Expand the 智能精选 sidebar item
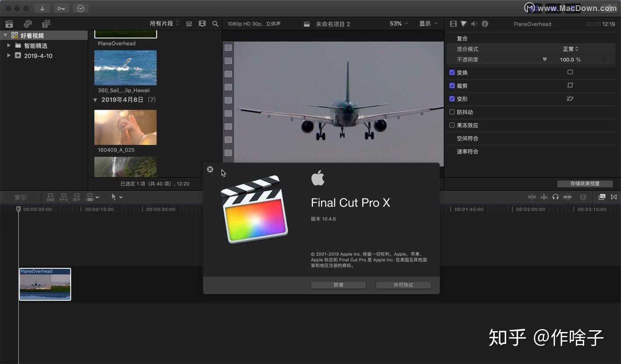Viewport: 621px width, 364px height. 9,45
